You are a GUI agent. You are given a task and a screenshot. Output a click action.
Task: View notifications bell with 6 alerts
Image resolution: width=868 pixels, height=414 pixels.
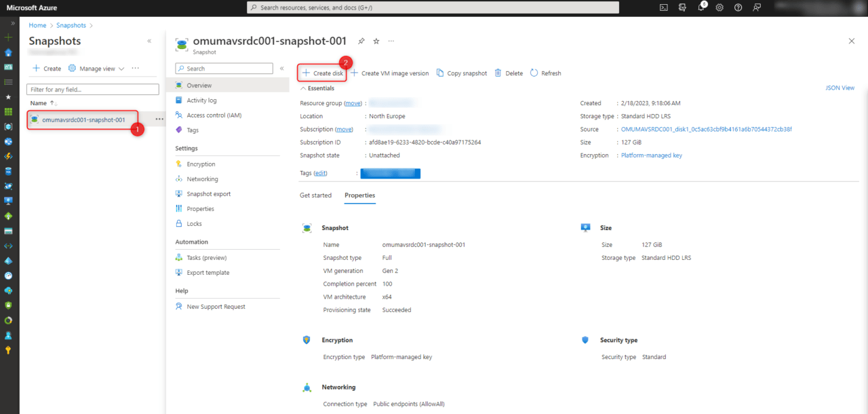[x=701, y=7]
